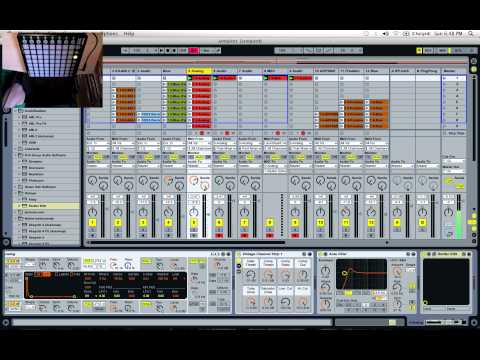Click the pan knob on track 4

(168, 212)
